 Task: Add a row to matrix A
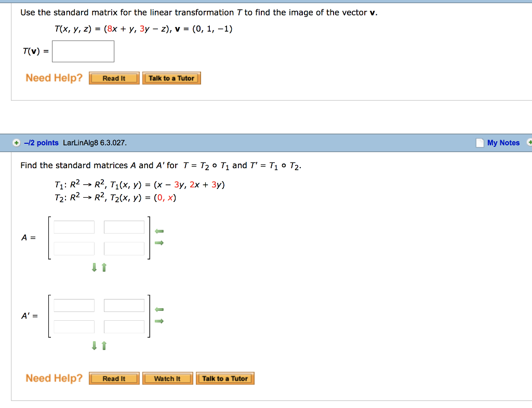click(94, 267)
